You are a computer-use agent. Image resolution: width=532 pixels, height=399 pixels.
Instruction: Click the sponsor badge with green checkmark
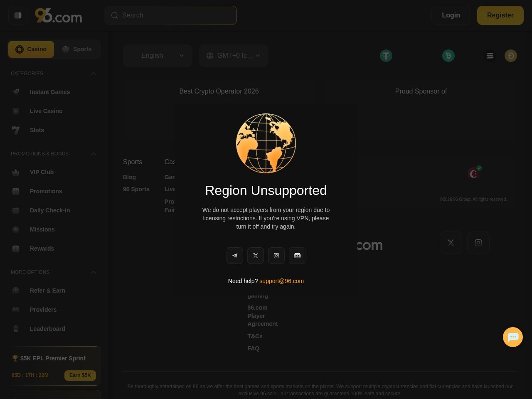(475, 172)
